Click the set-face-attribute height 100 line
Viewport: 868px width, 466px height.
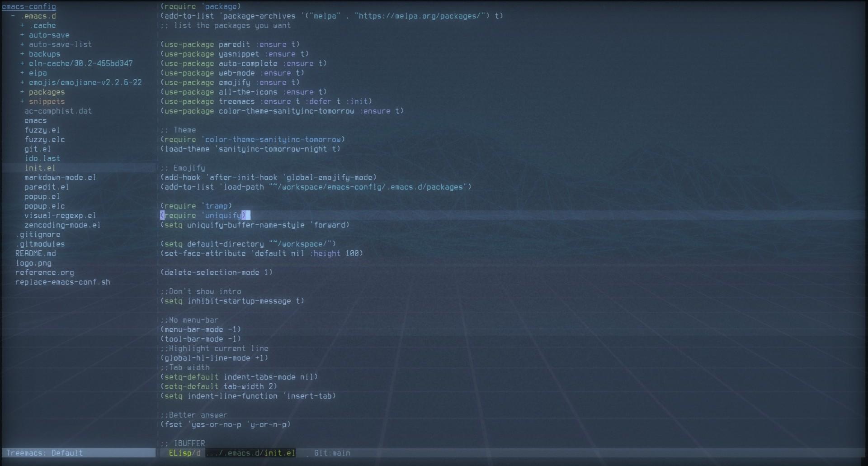point(262,253)
